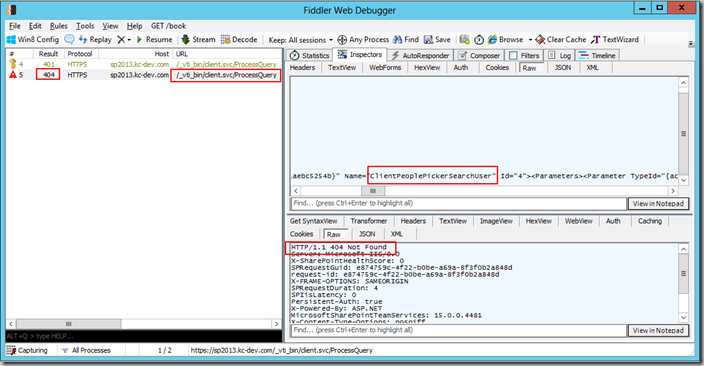Open the Filters tab
Screen dimensions: 704x366
click(524, 56)
